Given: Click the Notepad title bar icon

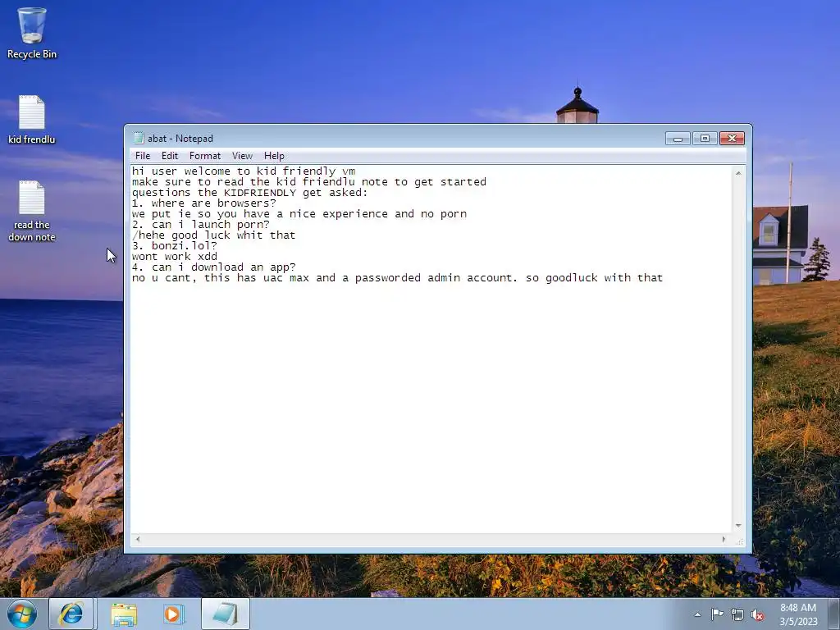Looking at the screenshot, I should (139, 138).
